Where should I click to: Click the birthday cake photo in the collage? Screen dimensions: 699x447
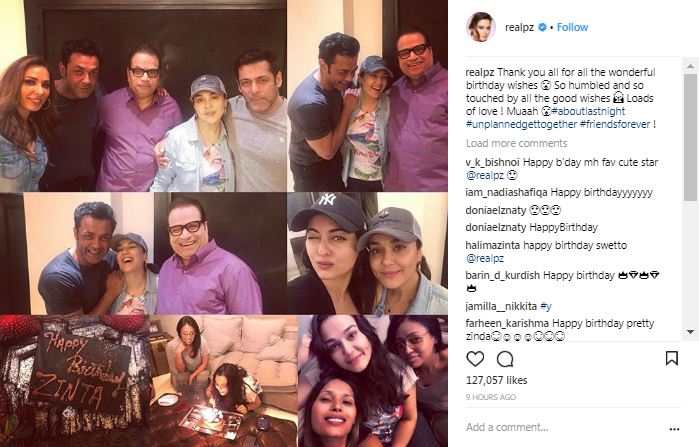click(x=74, y=381)
